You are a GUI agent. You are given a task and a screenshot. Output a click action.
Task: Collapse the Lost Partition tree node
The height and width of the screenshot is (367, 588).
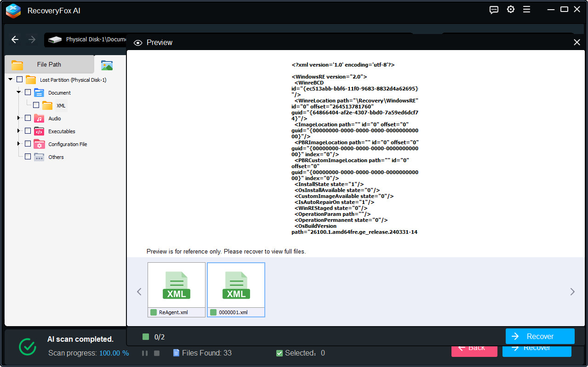point(10,79)
